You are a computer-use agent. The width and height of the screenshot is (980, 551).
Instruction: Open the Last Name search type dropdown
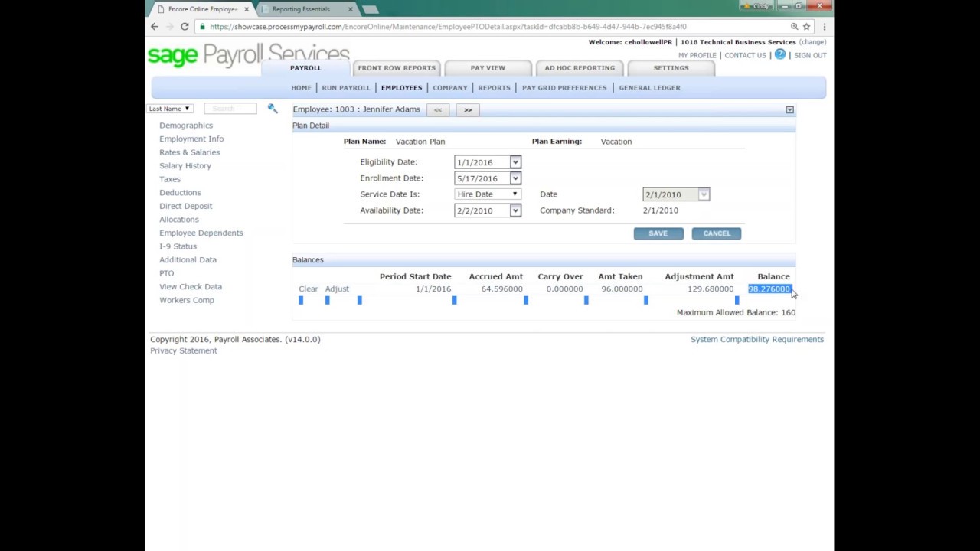169,109
